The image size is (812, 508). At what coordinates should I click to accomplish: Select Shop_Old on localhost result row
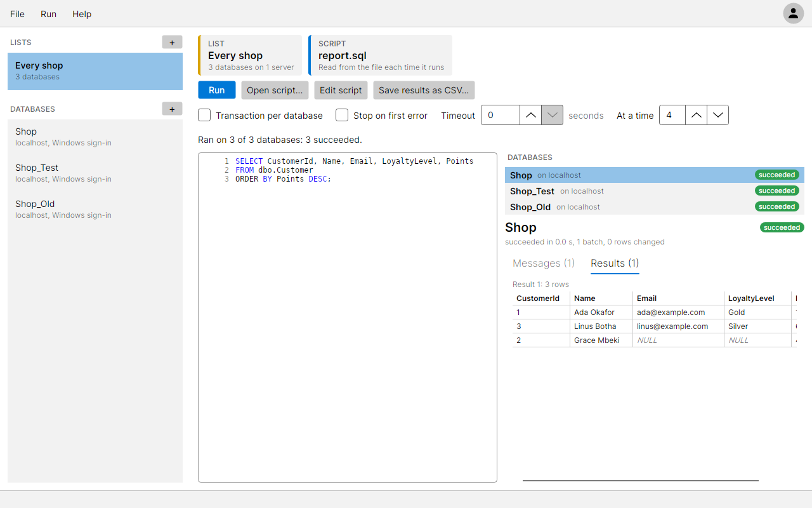(x=655, y=207)
